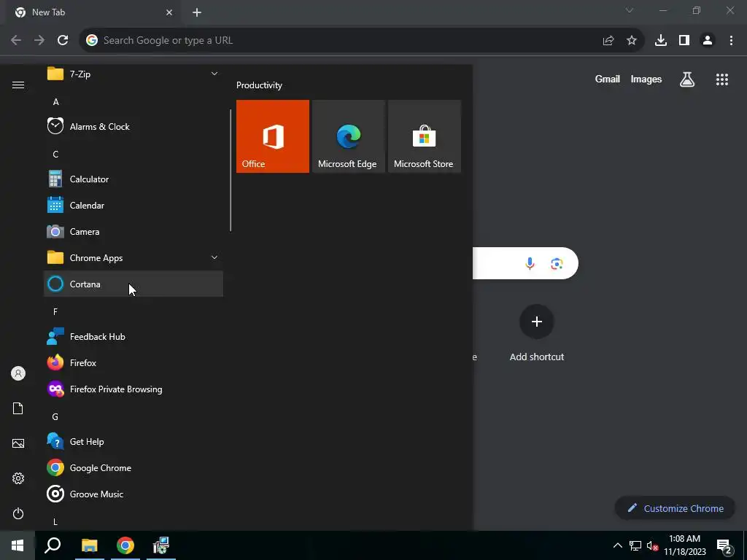This screenshot has width=747, height=560.
Task: Click the Productivity group title
Action: [x=259, y=85]
